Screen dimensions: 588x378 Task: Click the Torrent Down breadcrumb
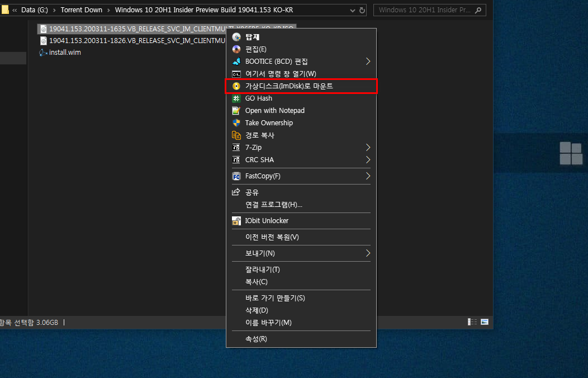pyautogui.click(x=82, y=10)
